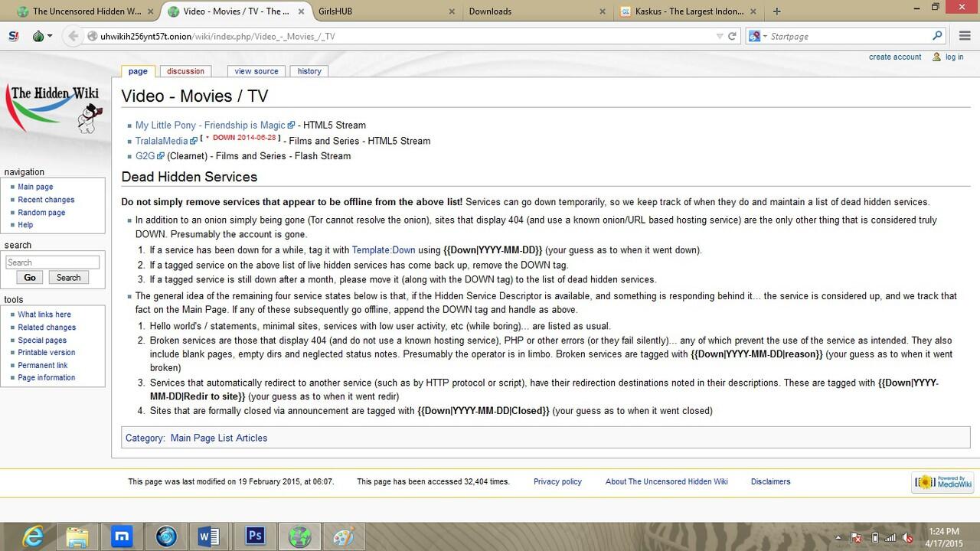Click the wiki Go button
This screenshot has width=980, height=551.
[30, 278]
